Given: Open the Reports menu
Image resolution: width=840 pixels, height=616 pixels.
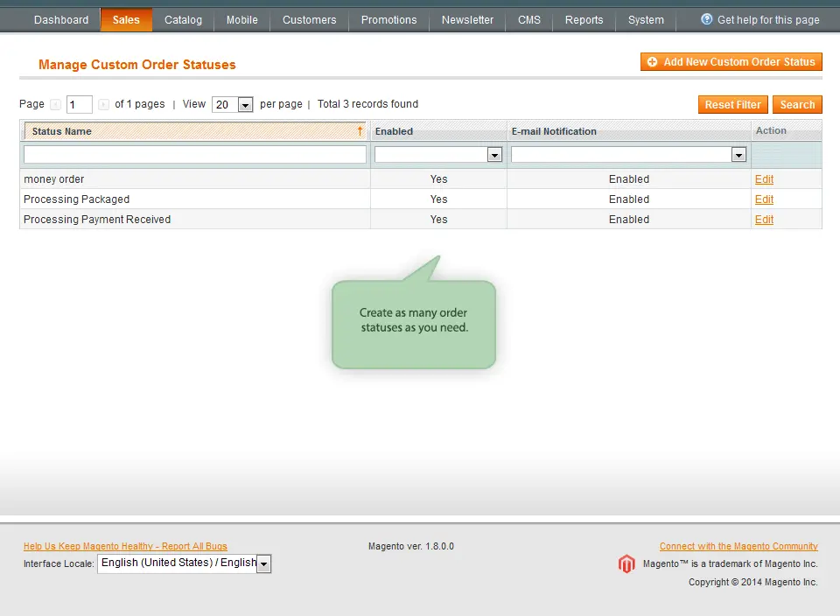Looking at the screenshot, I should pos(584,19).
